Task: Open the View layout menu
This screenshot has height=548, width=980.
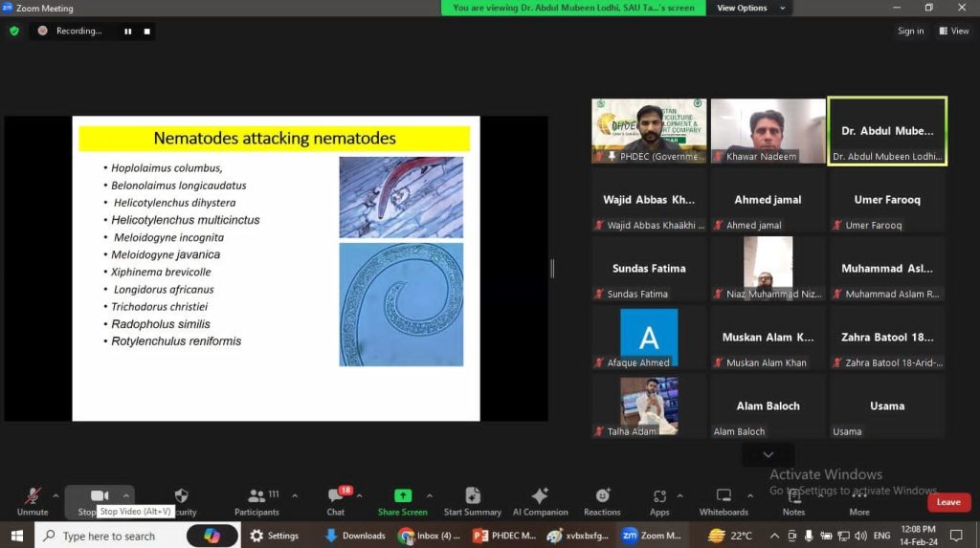Action: coord(954,31)
